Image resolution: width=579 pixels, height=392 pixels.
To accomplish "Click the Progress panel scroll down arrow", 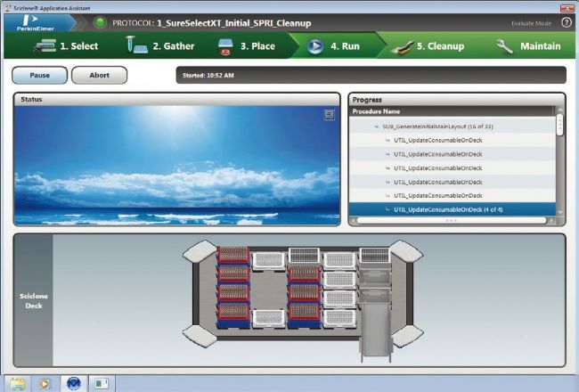I will [559, 213].
